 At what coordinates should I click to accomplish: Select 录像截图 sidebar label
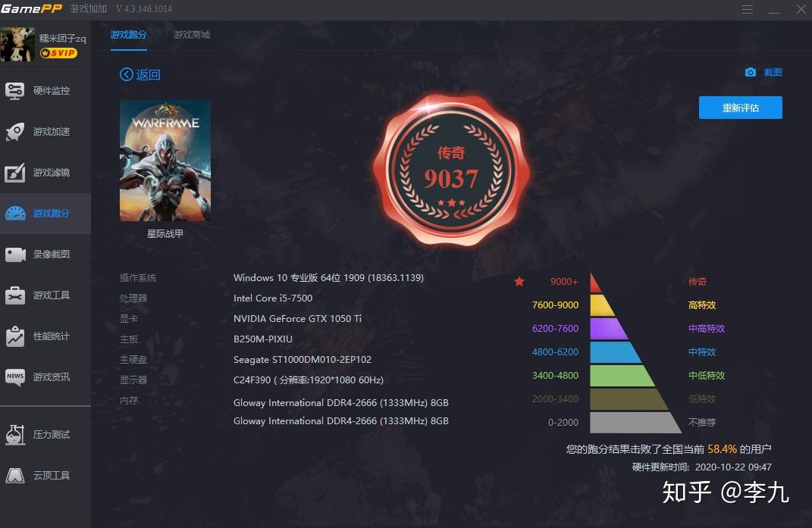click(52, 255)
